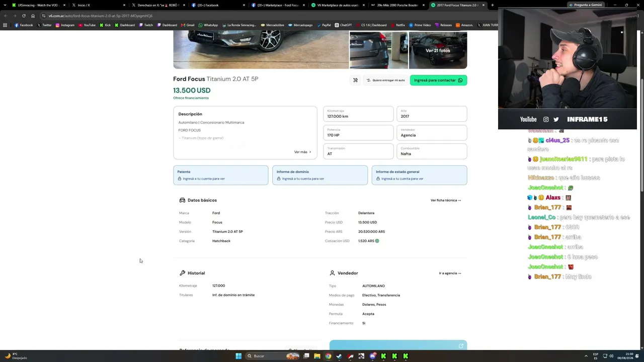The image size is (644, 362).
Task: Switch to the 'Derechazo en X' tab
Action: click(x=158, y=5)
